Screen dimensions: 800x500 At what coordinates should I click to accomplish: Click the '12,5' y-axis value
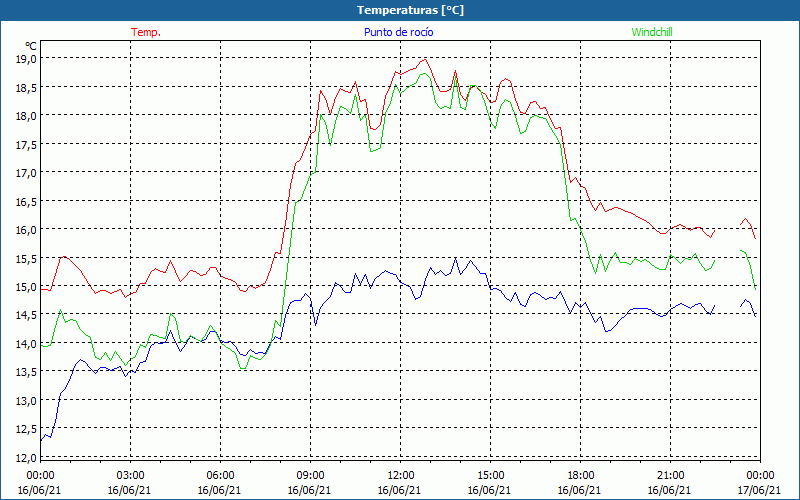pos(26,429)
